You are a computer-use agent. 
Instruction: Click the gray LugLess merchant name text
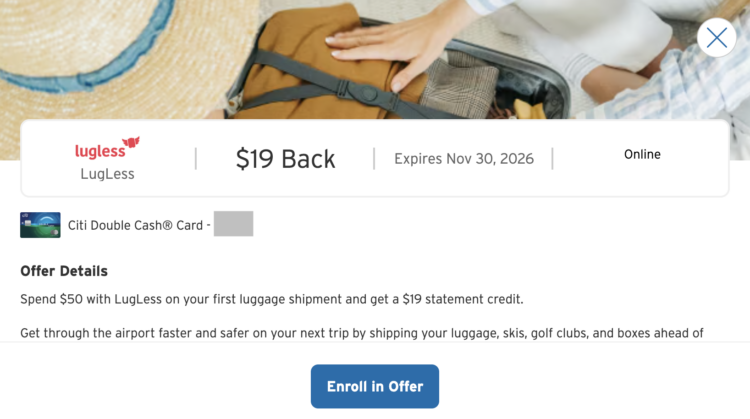tap(107, 174)
